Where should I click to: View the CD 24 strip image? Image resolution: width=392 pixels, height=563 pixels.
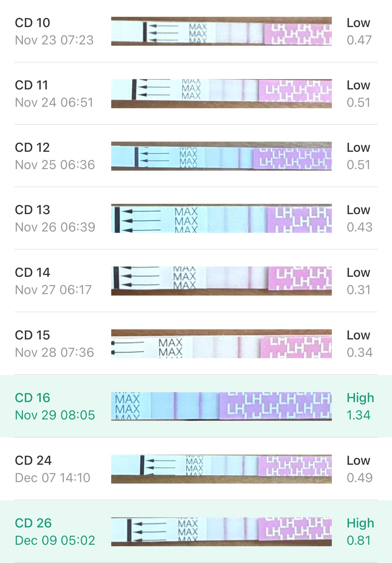[x=221, y=469]
